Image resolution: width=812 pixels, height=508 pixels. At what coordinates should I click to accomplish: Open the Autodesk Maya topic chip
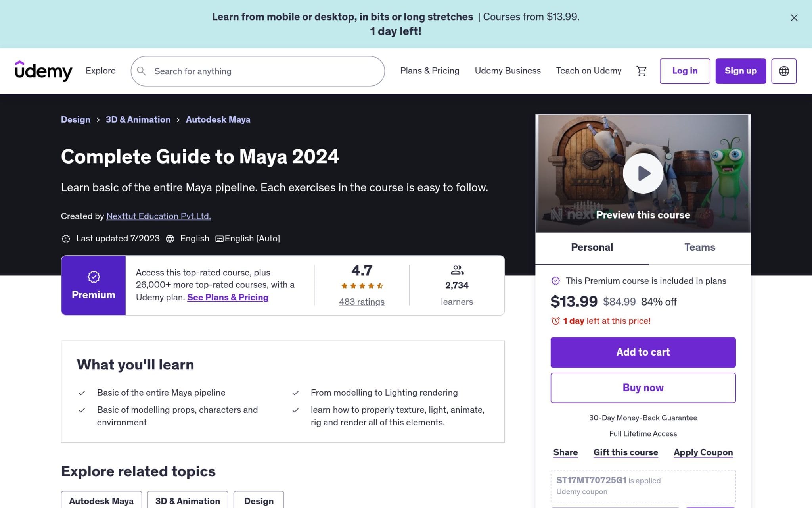pyautogui.click(x=101, y=500)
